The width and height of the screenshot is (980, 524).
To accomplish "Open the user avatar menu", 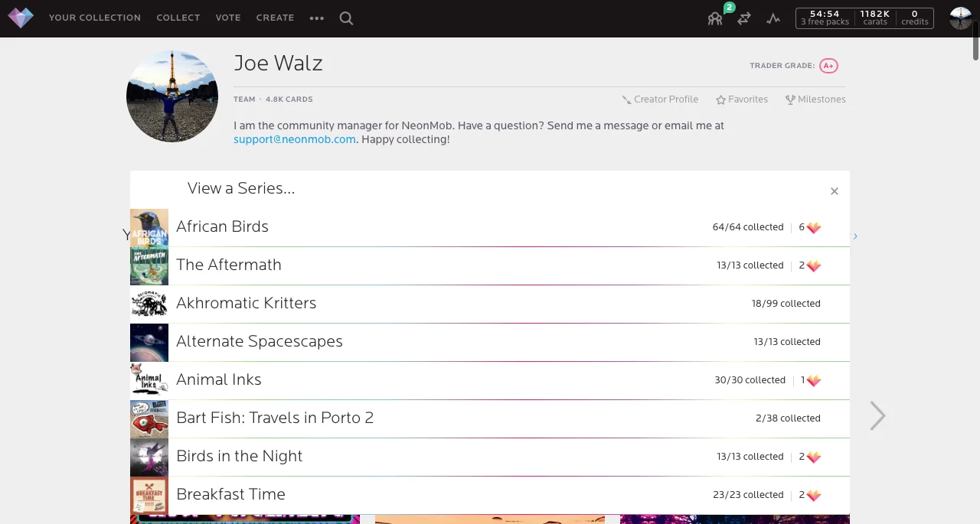I will point(961,18).
